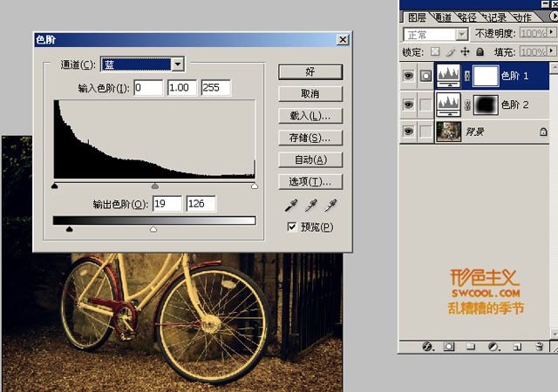This screenshot has width=558, height=392.
Task: Click the 取消 button
Action: 310,94
